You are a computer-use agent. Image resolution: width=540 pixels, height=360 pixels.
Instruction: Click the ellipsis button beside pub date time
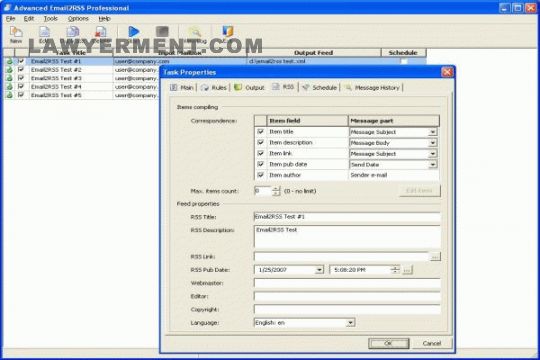click(x=407, y=270)
